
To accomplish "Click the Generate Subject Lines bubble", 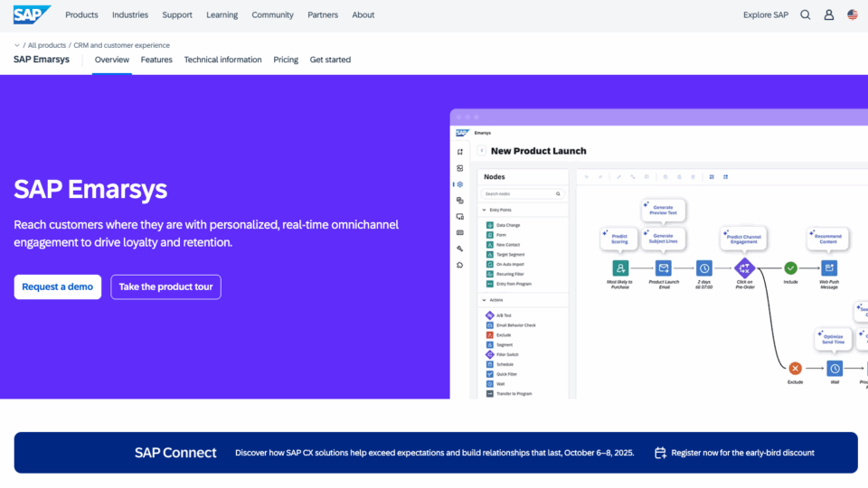I will click(663, 239).
